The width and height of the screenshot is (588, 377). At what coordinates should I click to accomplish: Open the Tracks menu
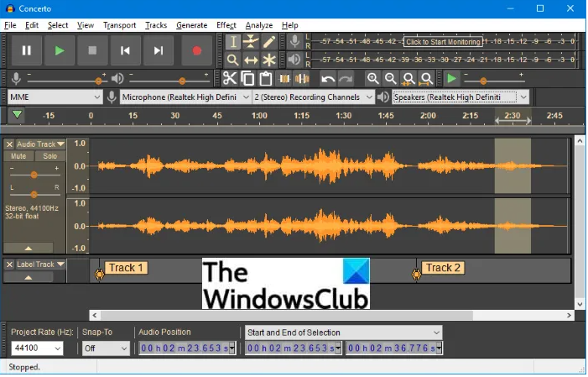point(156,25)
